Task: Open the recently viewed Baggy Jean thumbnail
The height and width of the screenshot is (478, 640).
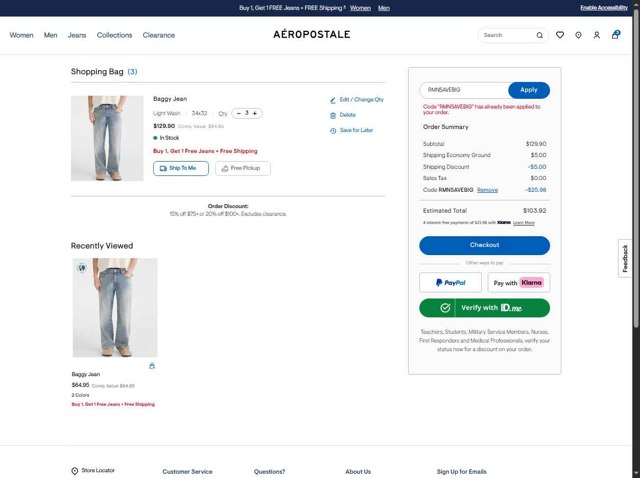Action: pyautogui.click(x=115, y=307)
